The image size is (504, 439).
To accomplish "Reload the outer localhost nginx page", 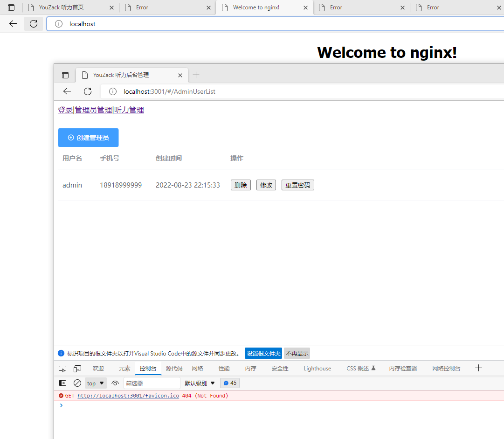I will 34,23.
